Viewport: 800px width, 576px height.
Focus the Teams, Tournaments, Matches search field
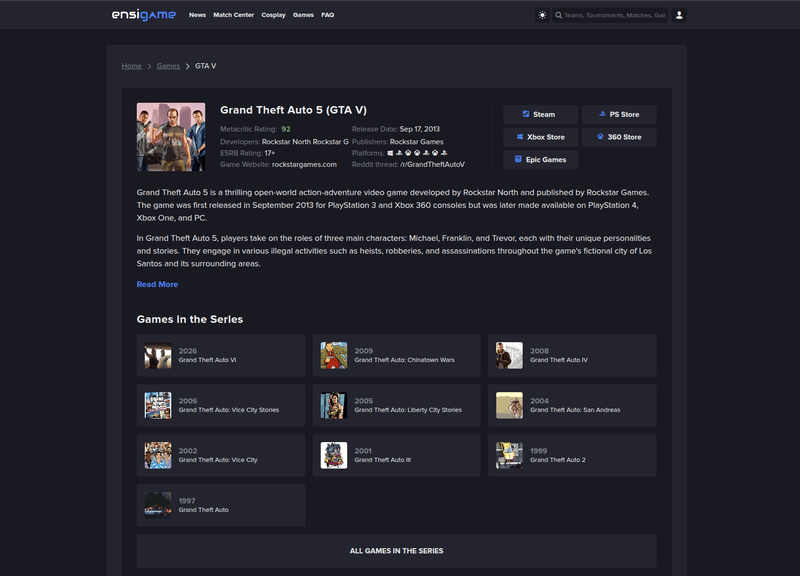click(610, 15)
